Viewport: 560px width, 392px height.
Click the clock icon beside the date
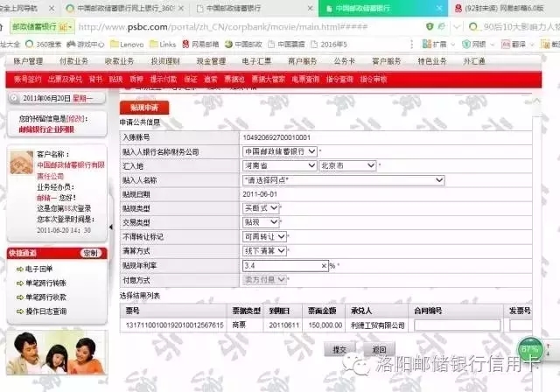point(15,98)
